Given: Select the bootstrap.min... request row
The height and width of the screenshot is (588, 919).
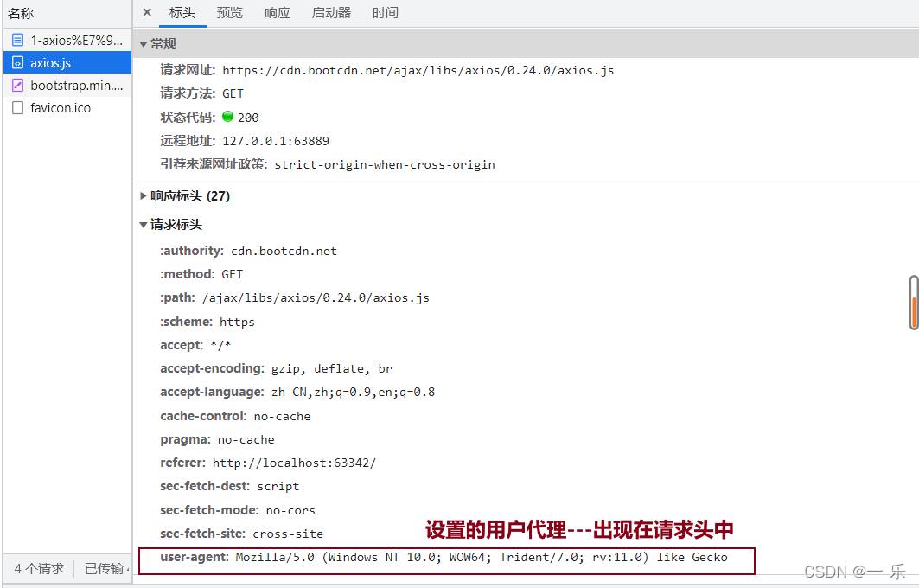Looking at the screenshot, I should tap(67, 85).
